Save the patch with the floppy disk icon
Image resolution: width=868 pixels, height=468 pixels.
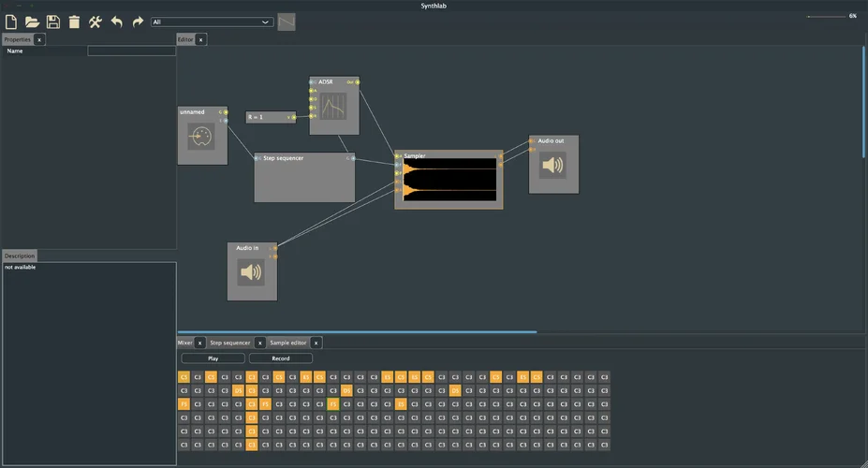(53, 22)
